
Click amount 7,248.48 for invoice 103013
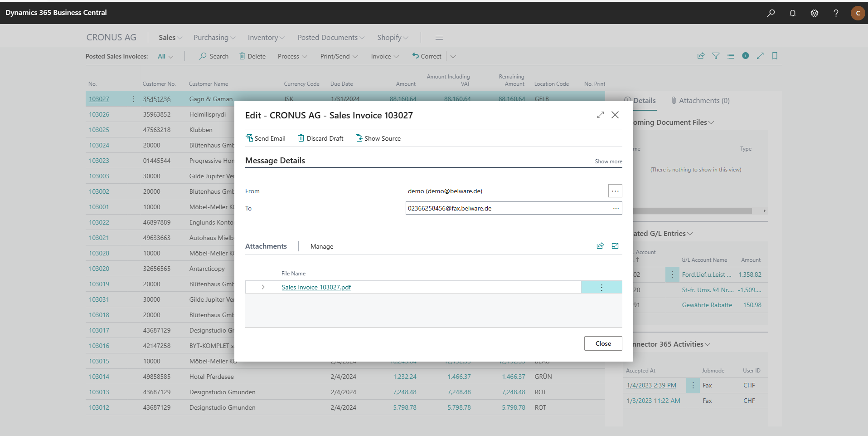pyautogui.click(x=404, y=392)
